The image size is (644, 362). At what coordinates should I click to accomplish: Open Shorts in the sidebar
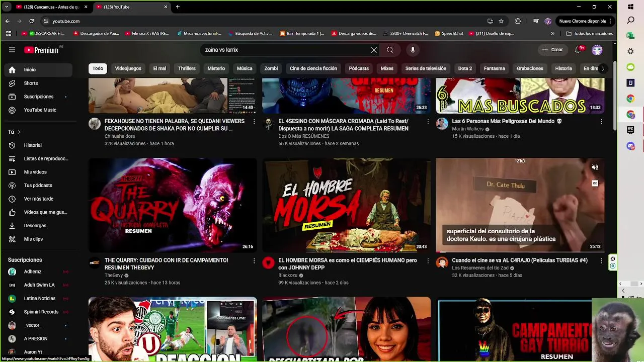click(x=38, y=83)
